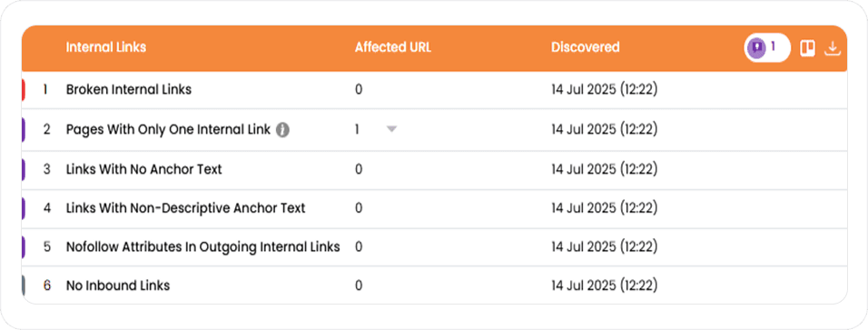Click discovered date of Broken Internal Links
Viewport: 868px width, 330px height.
point(605,89)
